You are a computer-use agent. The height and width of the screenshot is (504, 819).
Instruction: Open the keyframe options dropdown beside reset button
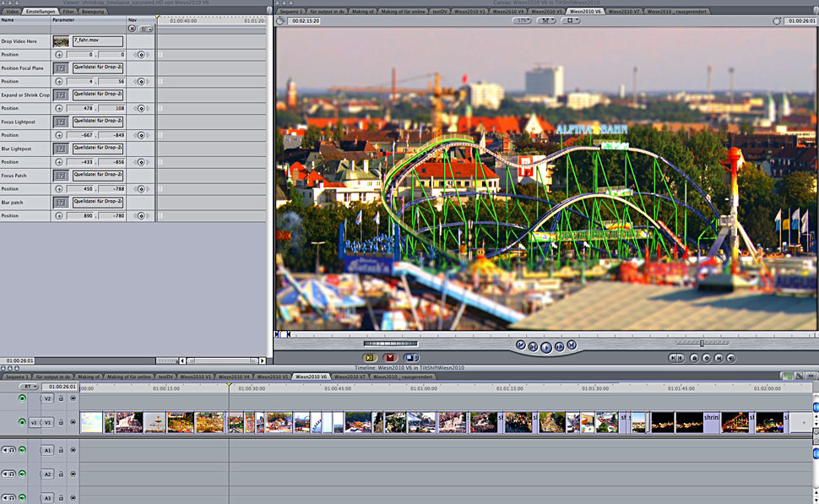pyautogui.click(x=146, y=29)
